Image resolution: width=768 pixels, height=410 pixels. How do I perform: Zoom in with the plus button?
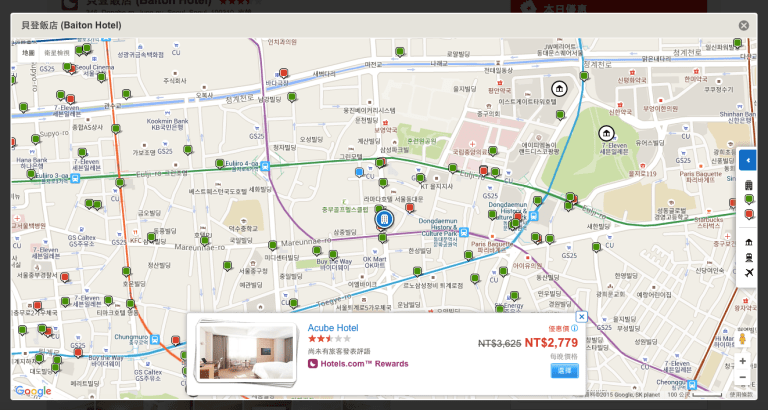[x=743, y=362]
